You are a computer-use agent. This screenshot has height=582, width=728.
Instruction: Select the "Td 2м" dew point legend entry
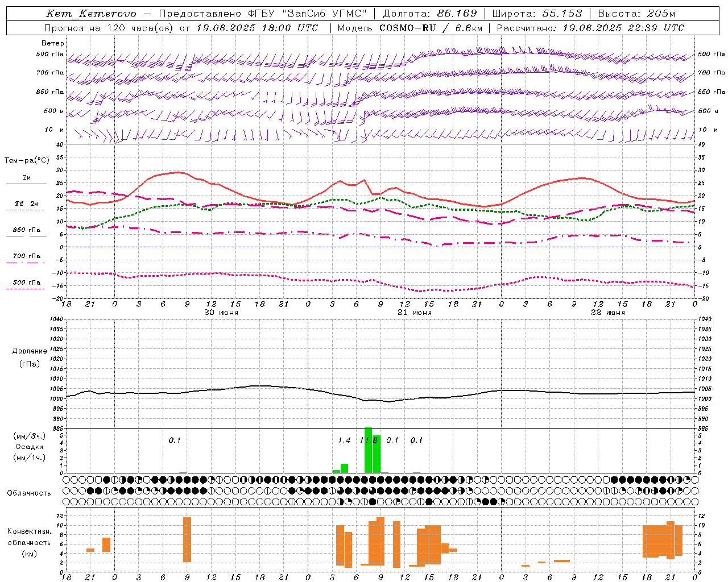27,203
